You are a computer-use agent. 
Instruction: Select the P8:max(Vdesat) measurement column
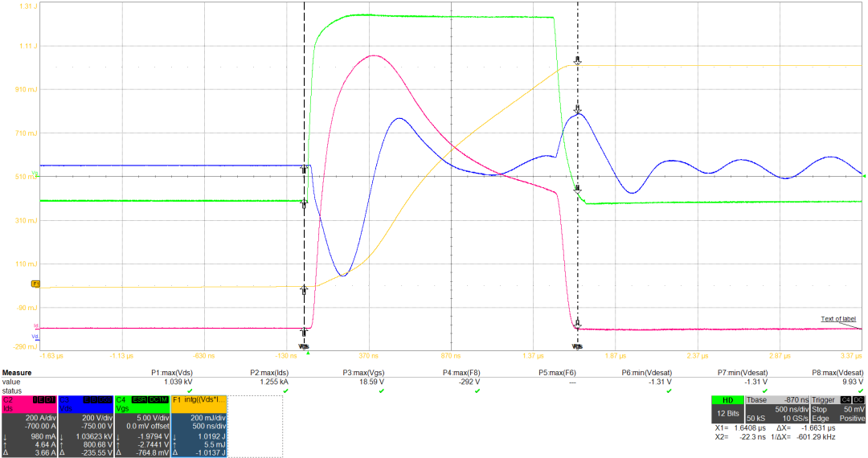tap(837, 373)
